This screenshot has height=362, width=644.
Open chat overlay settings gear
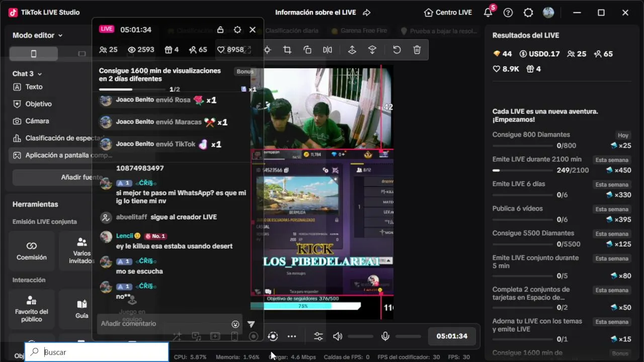[237, 30]
